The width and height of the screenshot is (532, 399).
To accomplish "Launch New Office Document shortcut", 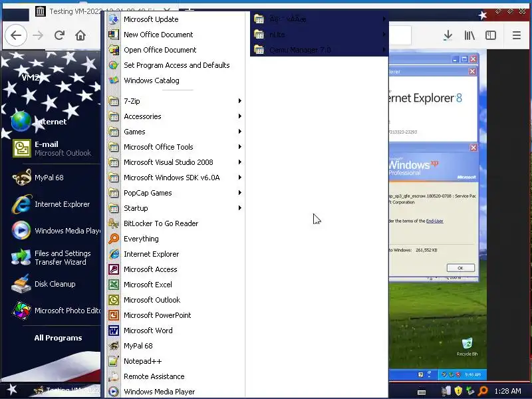I will tap(175, 35).
